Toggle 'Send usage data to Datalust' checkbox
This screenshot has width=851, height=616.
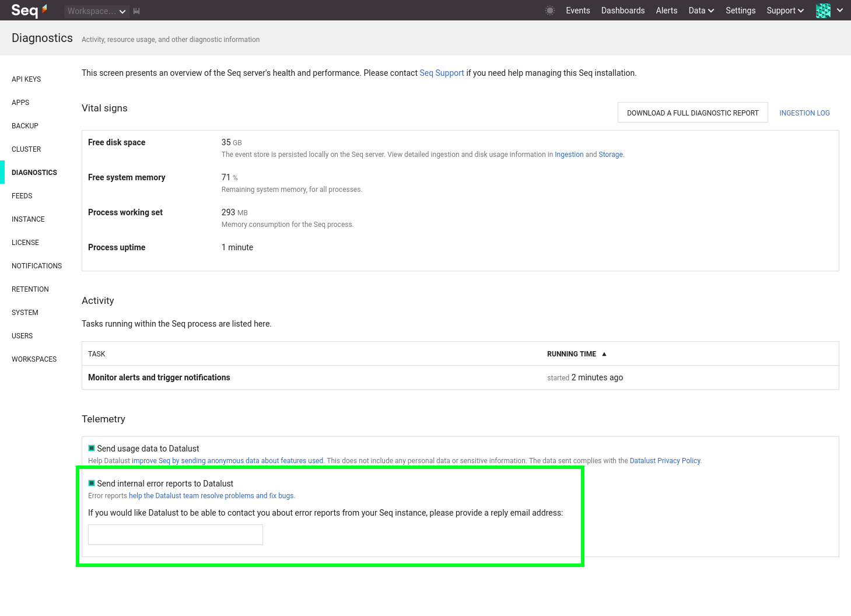92,448
